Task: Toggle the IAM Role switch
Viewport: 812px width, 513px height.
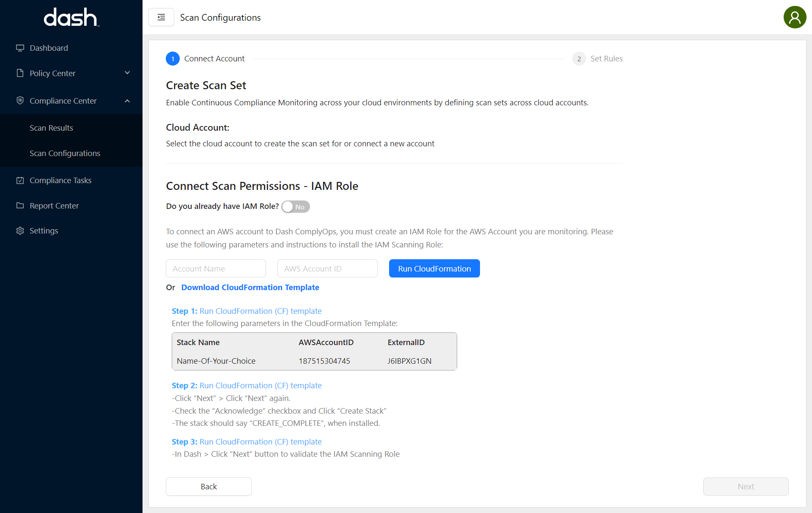Action: tap(296, 206)
